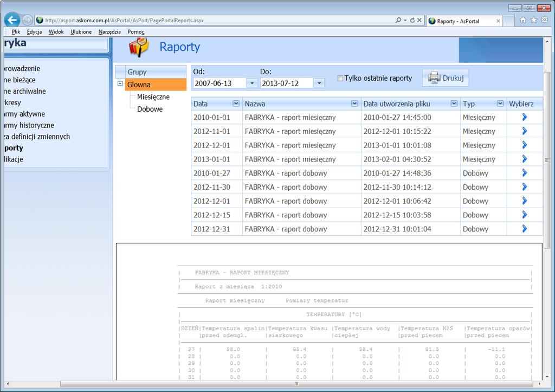555x392 pixels.
Task: Collapse the Glowna tree group
Action: (x=120, y=84)
